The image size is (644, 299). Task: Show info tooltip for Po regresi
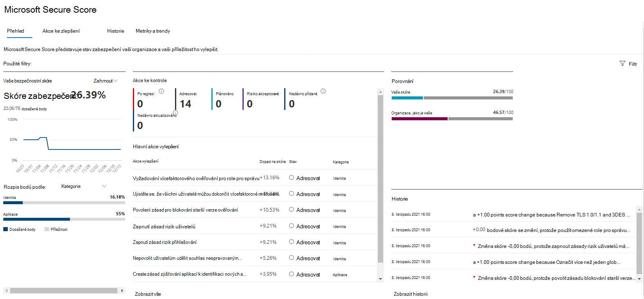coord(162,91)
